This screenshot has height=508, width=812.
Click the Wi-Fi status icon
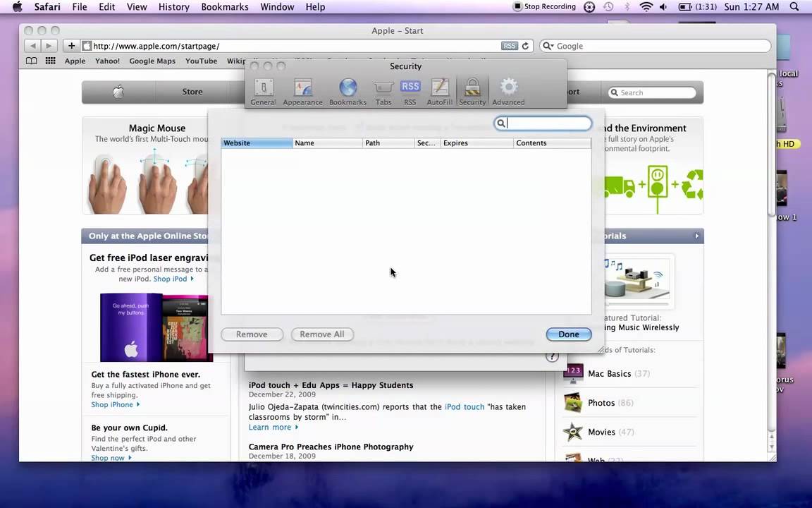(x=646, y=7)
